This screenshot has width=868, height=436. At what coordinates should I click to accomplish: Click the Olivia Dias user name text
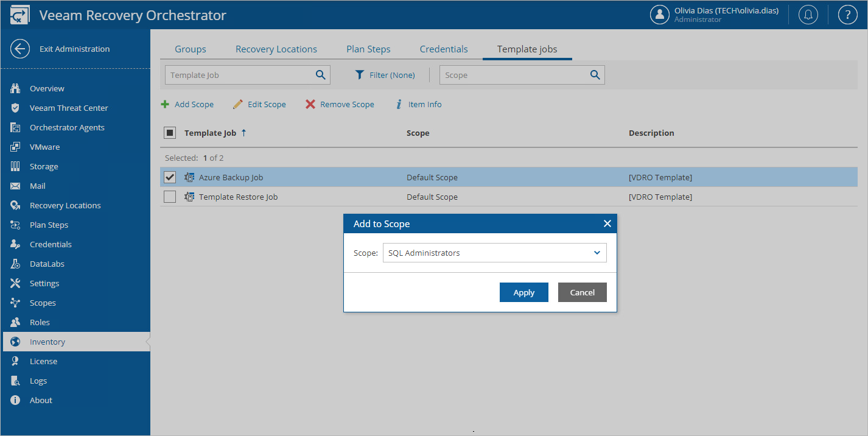click(726, 10)
